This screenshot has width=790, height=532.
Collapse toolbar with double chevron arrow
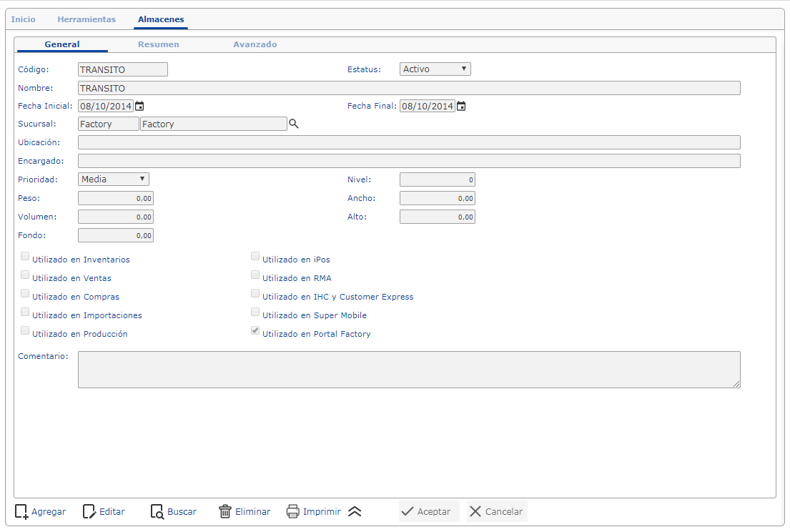[355, 511]
